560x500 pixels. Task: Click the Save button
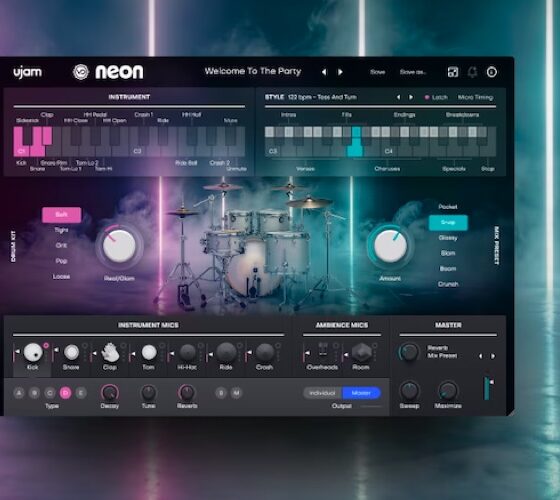(x=378, y=72)
